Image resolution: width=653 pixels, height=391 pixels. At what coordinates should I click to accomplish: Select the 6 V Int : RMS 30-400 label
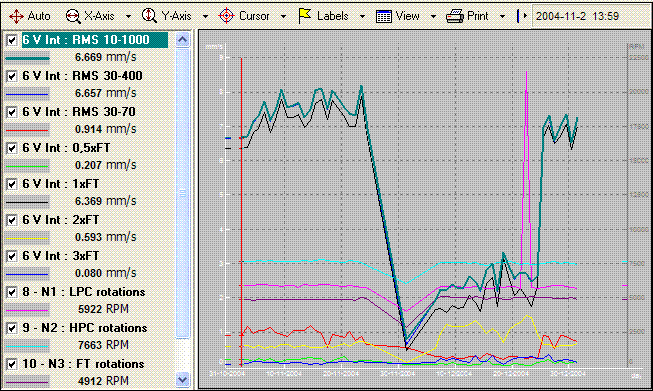[82, 76]
